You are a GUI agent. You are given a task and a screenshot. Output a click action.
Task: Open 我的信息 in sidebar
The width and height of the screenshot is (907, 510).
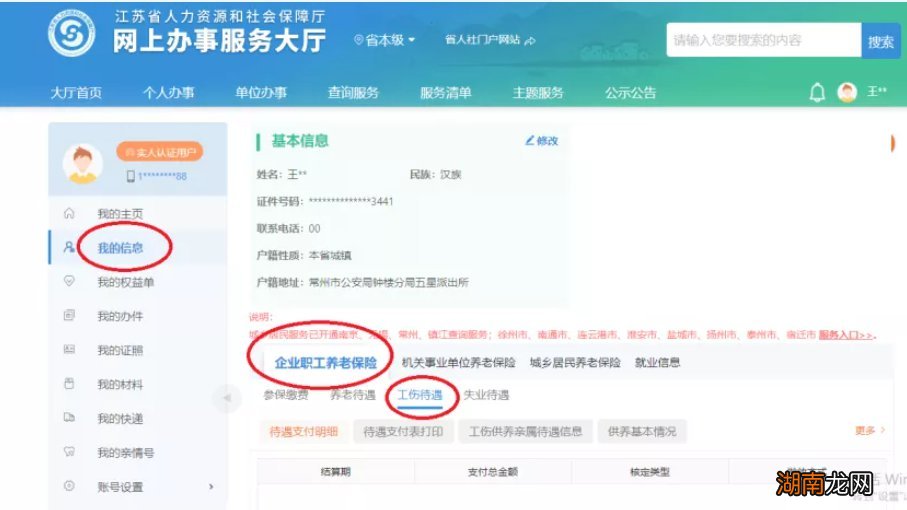click(120, 248)
